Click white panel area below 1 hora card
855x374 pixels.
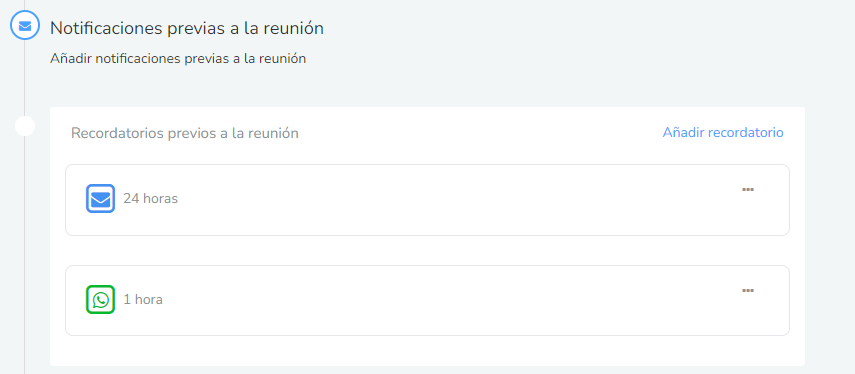(x=428, y=351)
